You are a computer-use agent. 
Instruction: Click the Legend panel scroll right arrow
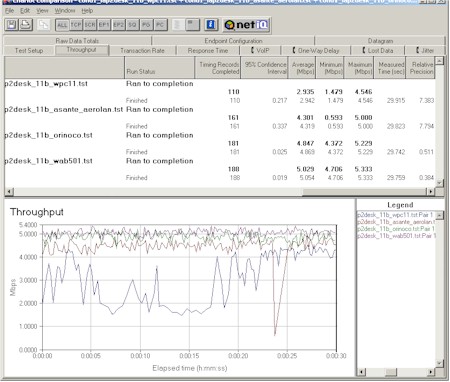tap(431, 372)
